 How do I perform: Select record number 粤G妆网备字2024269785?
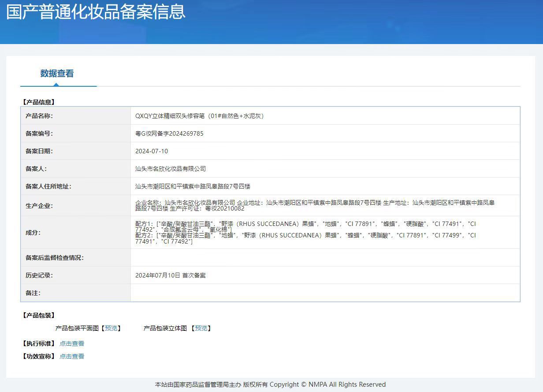click(169, 133)
